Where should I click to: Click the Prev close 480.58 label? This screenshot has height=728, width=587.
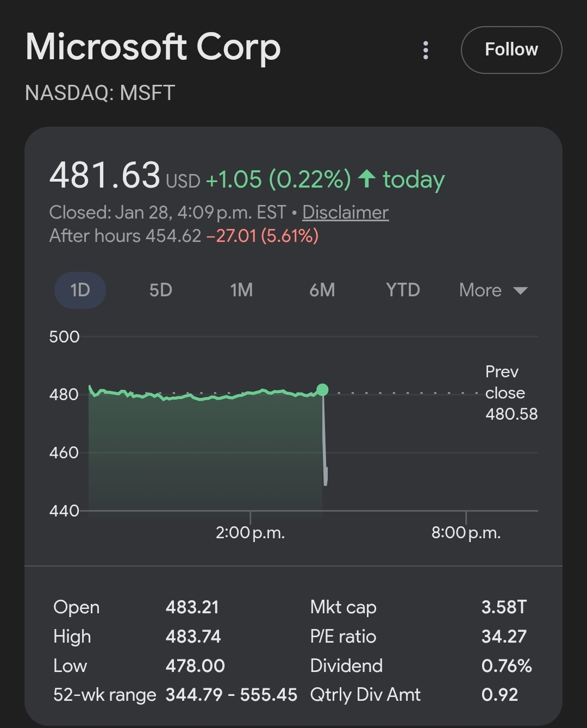pyautogui.click(x=510, y=393)
